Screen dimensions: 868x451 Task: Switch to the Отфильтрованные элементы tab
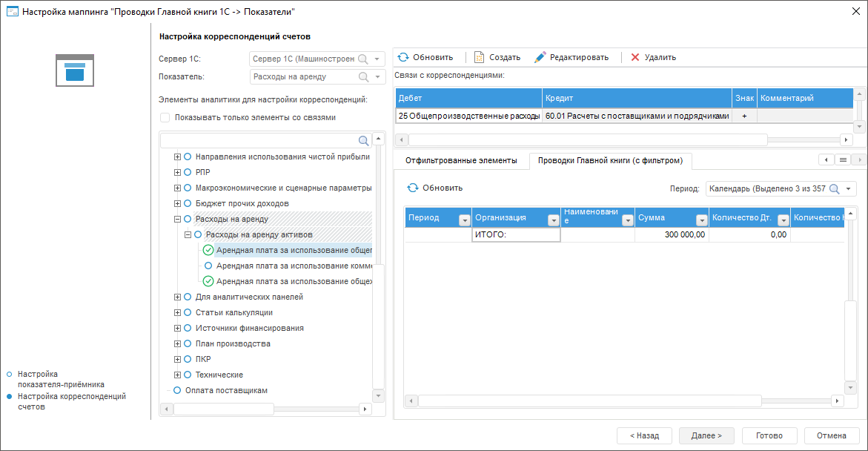[x=461, y=160]
